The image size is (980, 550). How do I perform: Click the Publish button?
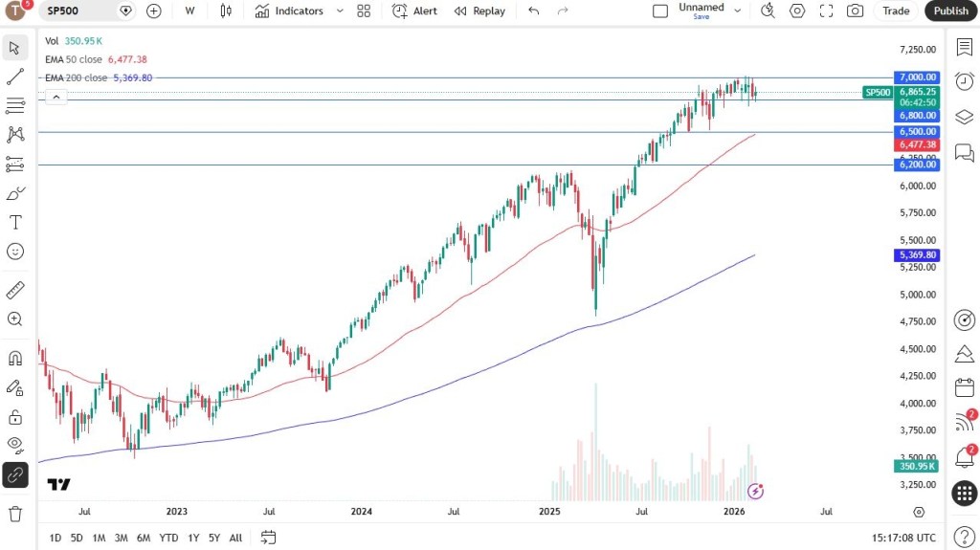tap(950, 11)
